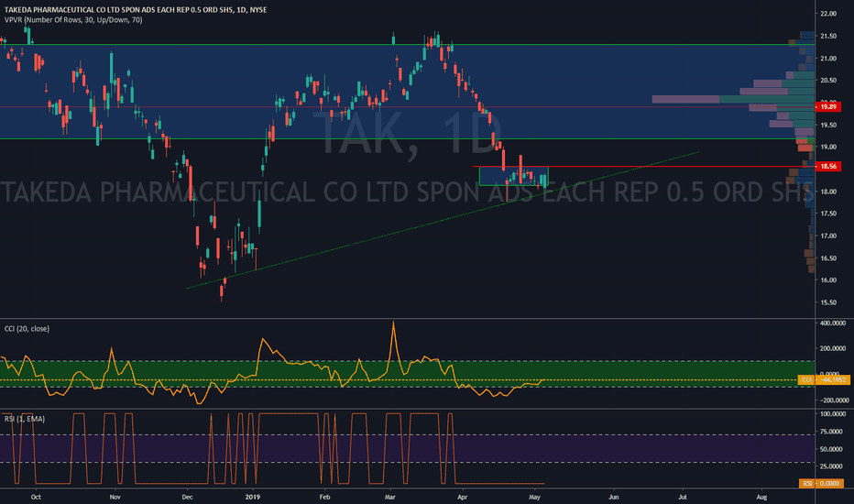854x504 pixels.
Task: Click the Dec date label on time axis
Action: [187, 497]
